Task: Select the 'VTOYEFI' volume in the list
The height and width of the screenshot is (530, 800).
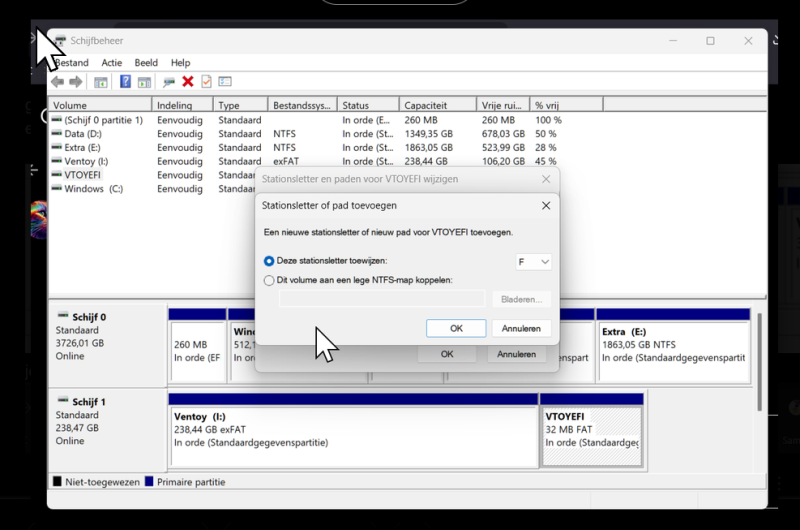Action: [x=82, y=175]
